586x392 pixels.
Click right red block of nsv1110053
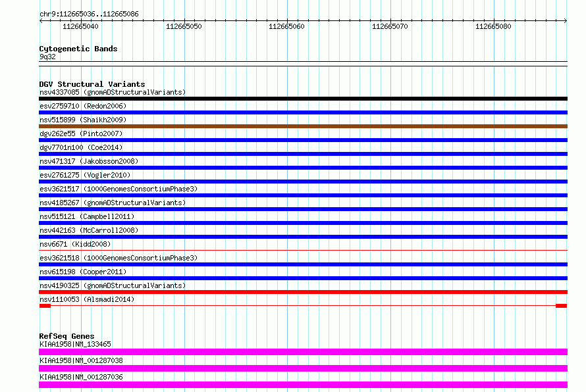click(x=562, y=306)
